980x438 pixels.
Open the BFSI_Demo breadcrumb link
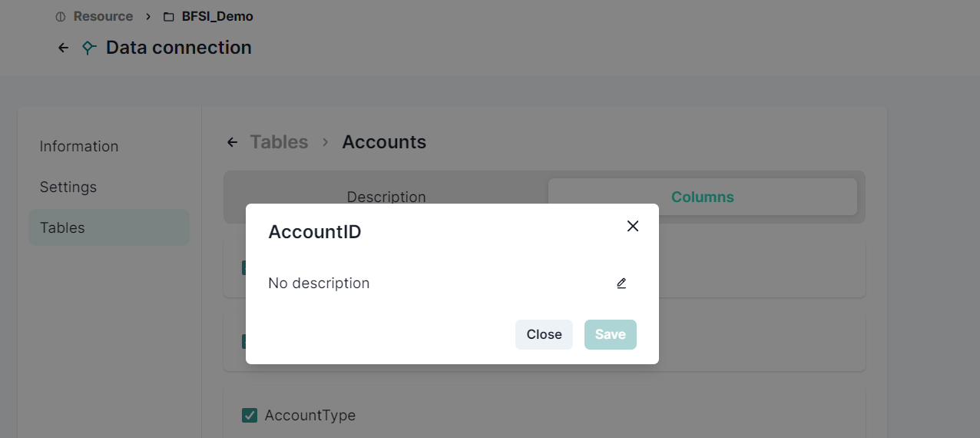pyautogui.click(x=217, y=17)
